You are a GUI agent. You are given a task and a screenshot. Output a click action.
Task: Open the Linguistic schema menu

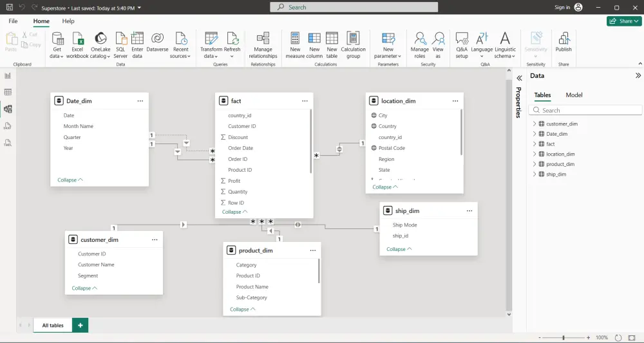(x=505, y=45)
